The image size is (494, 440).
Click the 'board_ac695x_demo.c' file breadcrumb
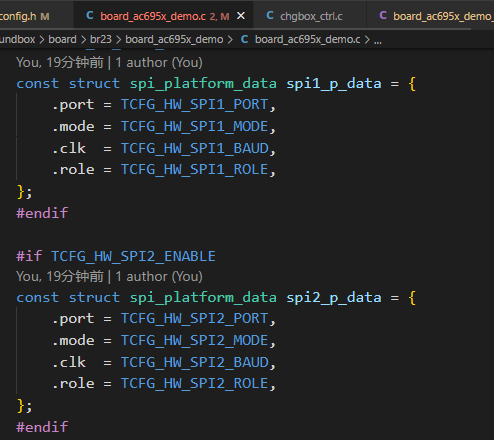[307, 39]
